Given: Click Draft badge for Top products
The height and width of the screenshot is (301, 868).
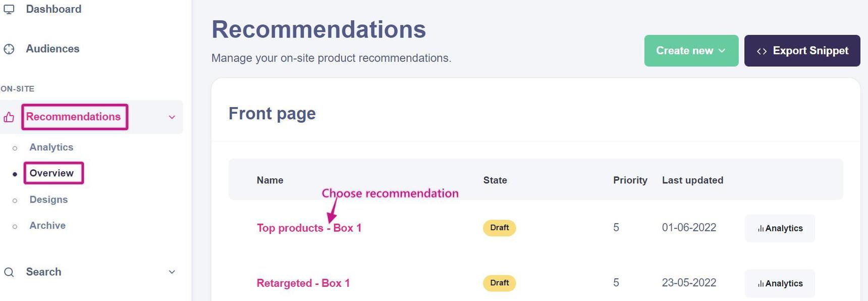Looking at the screenshot, I should coord(499,228).
